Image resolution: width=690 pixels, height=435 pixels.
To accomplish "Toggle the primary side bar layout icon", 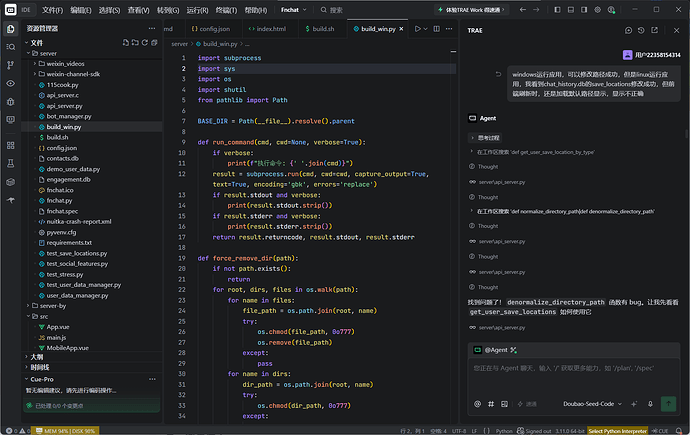I will pos(557,10).
